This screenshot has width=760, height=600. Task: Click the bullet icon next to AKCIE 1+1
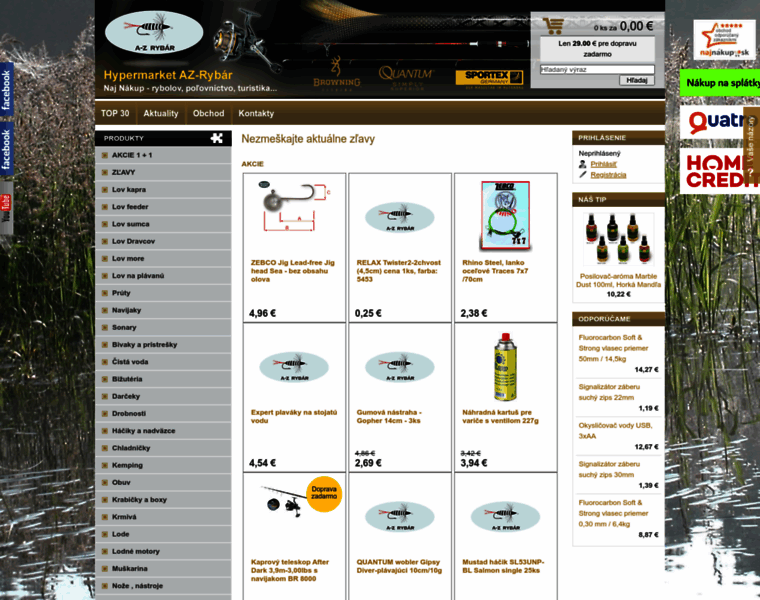point(105,155)
